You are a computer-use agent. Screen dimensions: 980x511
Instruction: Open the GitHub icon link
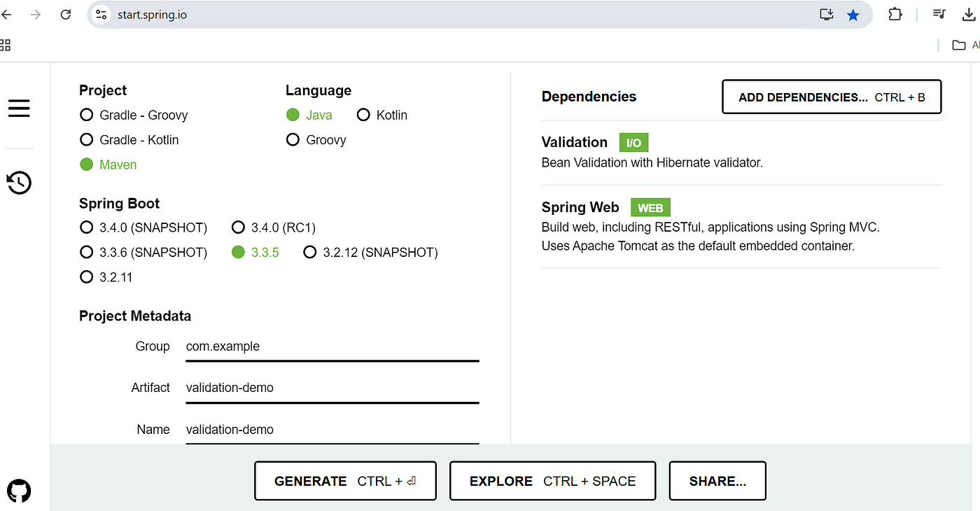click(19, 491)
